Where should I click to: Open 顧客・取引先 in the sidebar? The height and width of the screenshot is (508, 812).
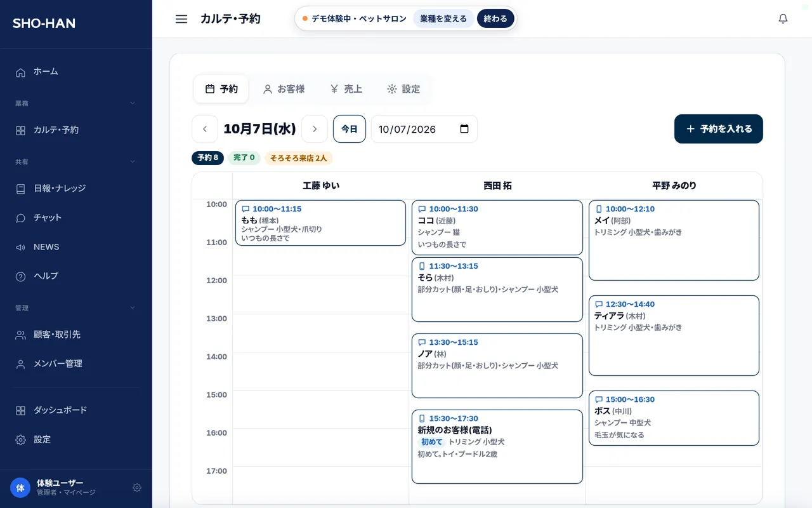pos(76,335)
